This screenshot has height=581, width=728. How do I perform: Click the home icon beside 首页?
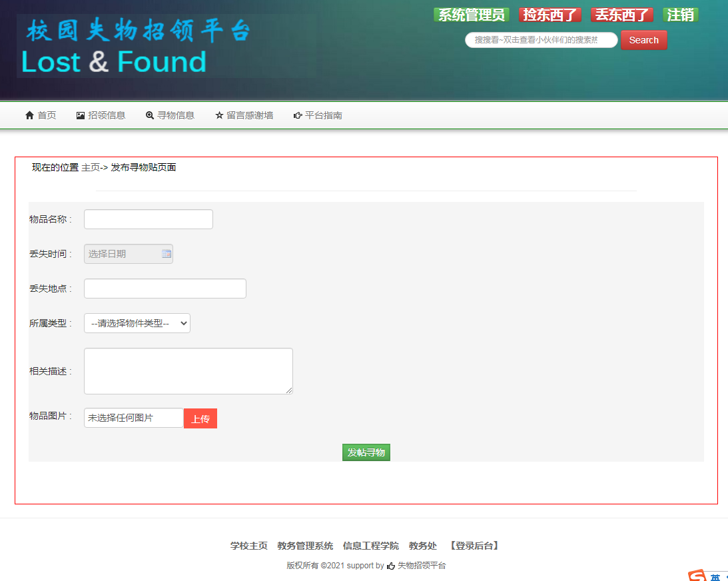[x=29, y=115]
